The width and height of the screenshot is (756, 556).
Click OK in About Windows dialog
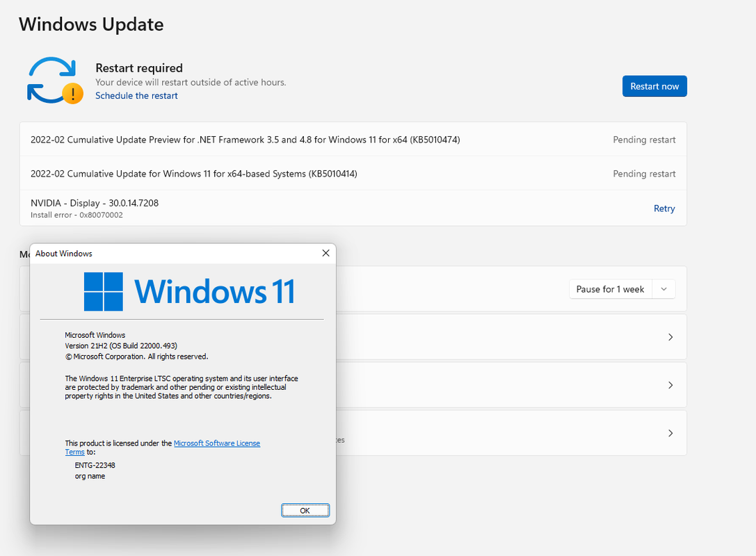pyautogui.click(x=305, y=510)
